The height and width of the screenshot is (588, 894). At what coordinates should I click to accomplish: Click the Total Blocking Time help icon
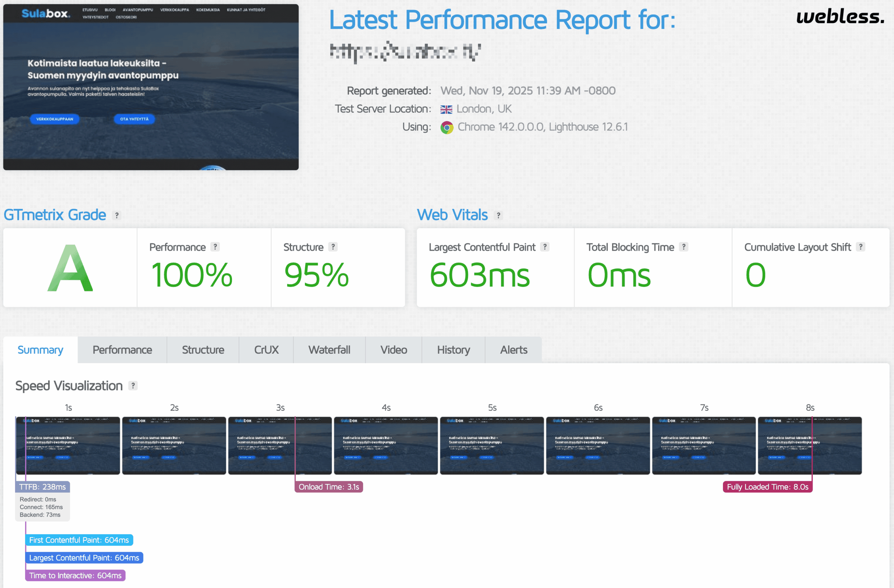(684, 247)
